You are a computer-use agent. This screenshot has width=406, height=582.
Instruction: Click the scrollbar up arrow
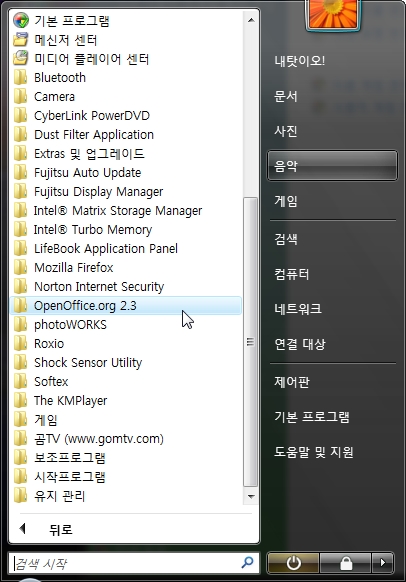251,20
